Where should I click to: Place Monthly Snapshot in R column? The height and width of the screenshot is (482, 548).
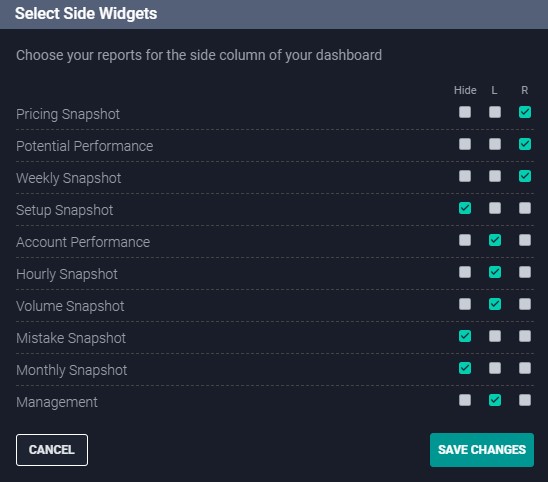pos(525,368)
